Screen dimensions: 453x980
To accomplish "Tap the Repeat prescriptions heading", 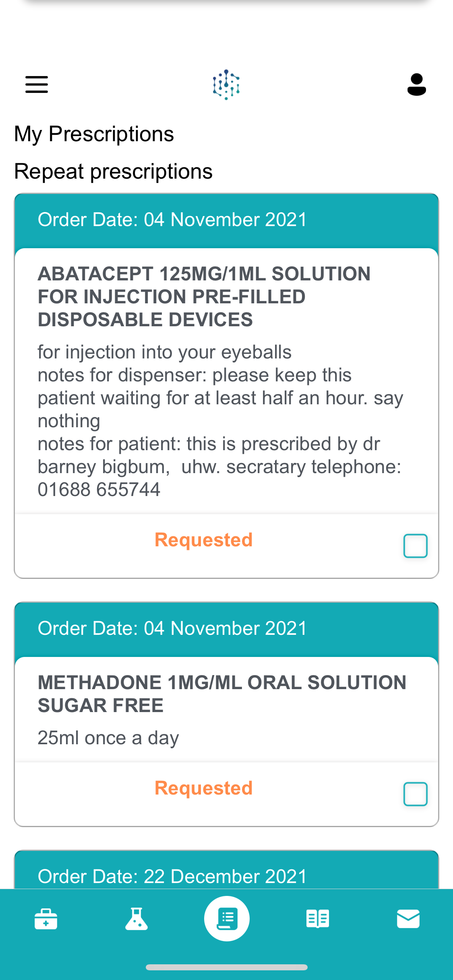I will coord(113,172).
